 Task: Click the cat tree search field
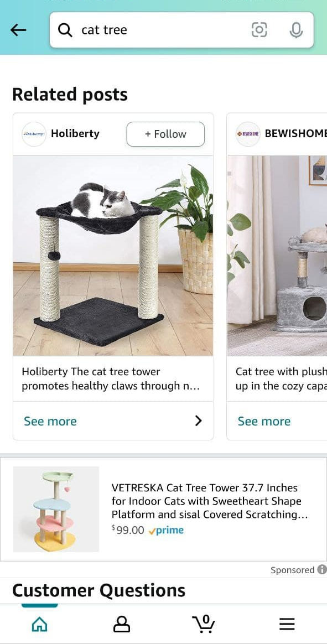(x=181, y=30)
